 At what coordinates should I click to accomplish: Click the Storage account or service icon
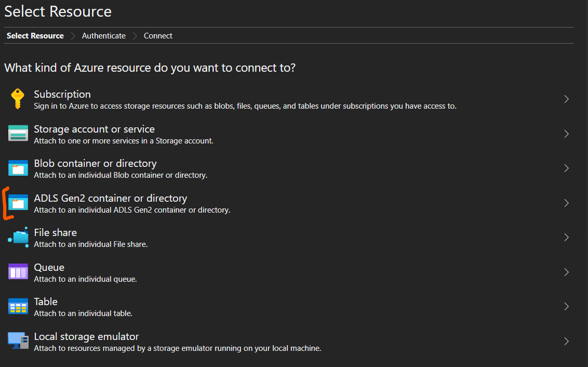click(17, 134)
